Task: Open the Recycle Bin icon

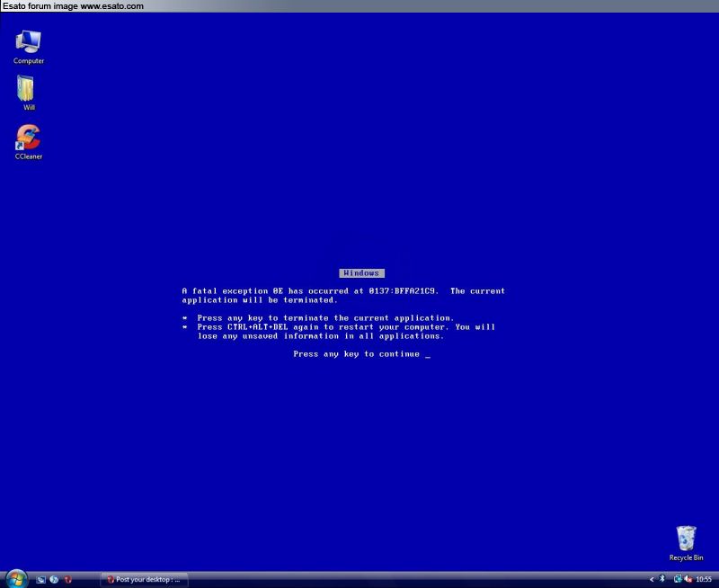Action: click(x=686, y=544)
